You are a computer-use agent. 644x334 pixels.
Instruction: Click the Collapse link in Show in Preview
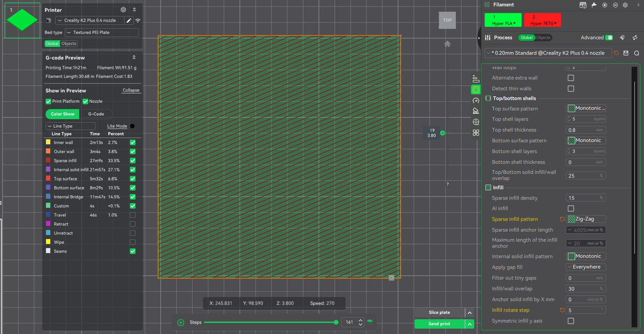tap(131, 91)
